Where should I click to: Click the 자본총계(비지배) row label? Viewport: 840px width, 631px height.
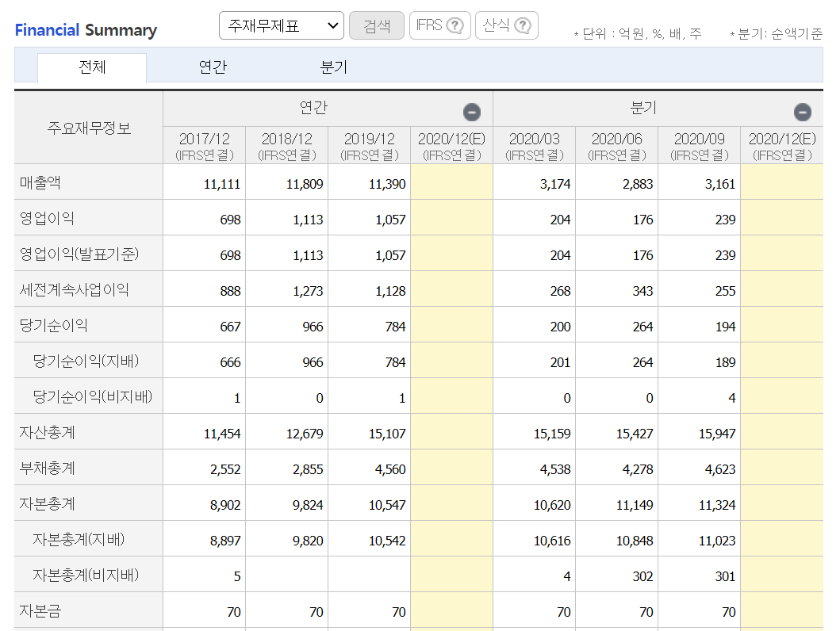tap(86, 576)
